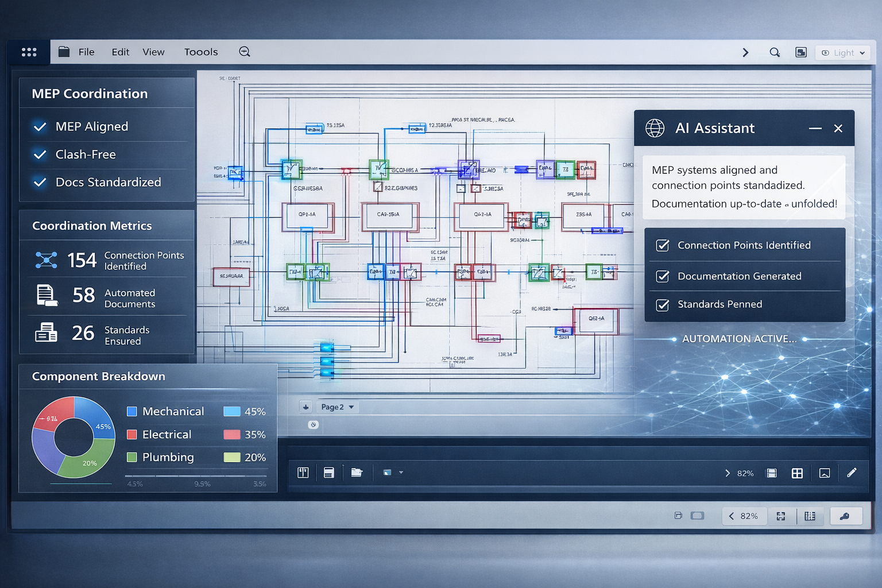Click the image view icon
This screenshot has height=588, width=882.
825,473
